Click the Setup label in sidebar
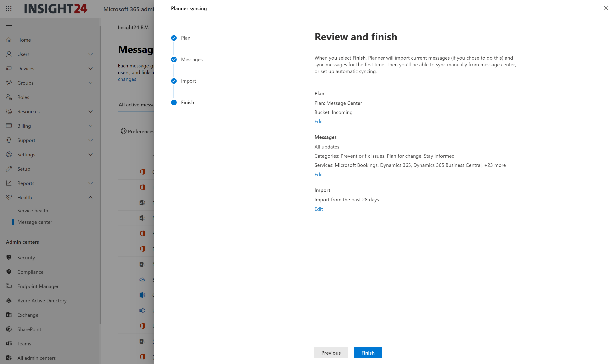 click(x=24, y=169)
